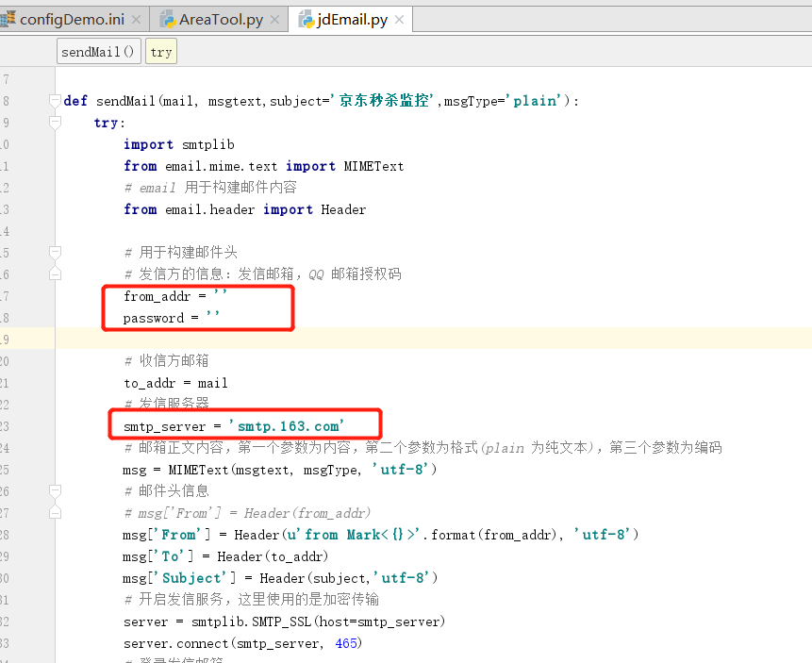Viewport: 812px width, 663px height.
Task: Click the MIMEText(msgtext, msgType call
Action: coord(264,470)
